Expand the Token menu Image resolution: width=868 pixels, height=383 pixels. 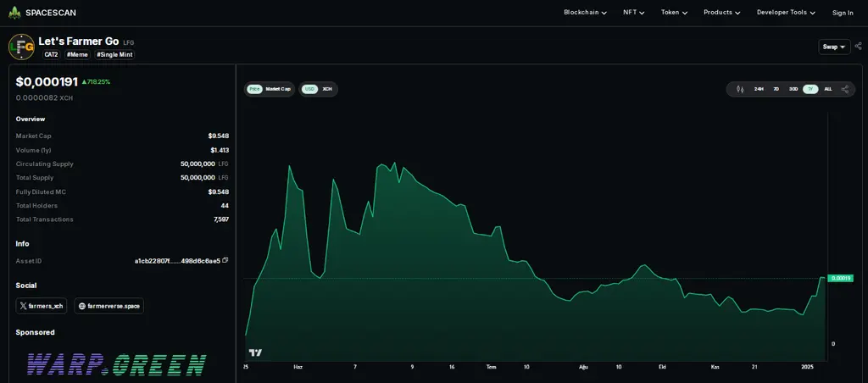(x=674, y=12)
